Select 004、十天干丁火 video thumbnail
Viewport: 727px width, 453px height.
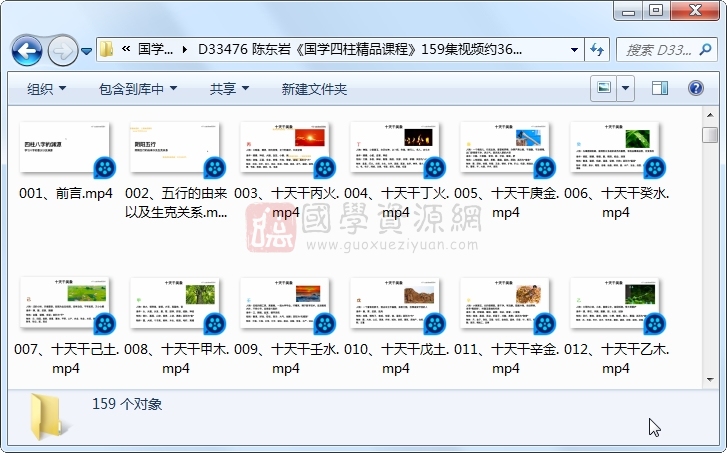click(395, 149)
